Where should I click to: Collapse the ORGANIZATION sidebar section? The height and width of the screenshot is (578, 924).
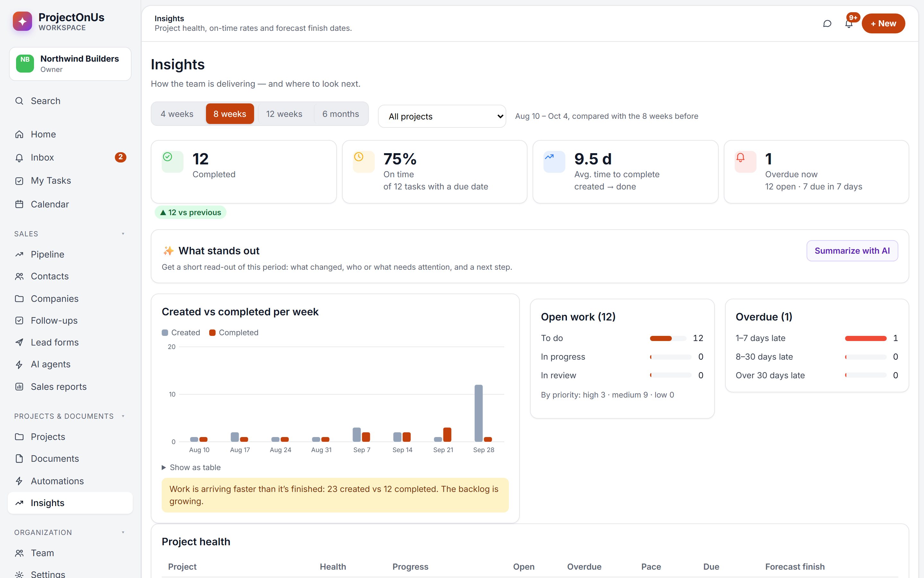tap(70, 532)
